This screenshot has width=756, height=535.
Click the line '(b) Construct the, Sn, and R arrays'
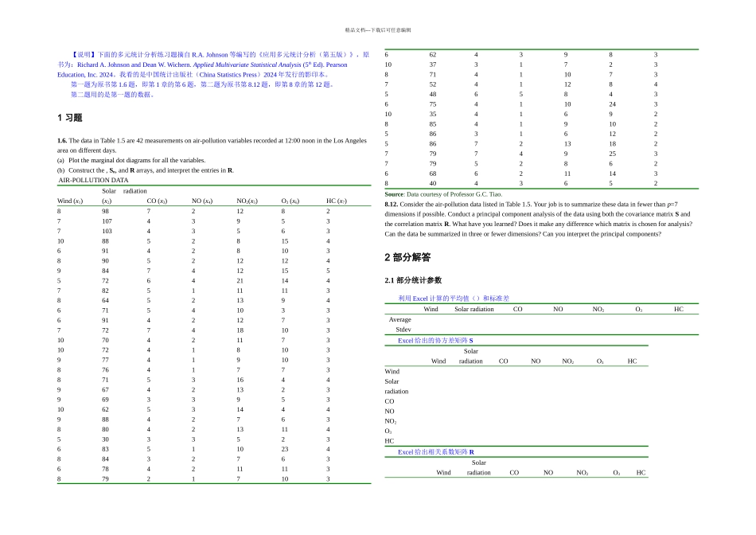[x=145, y=171]
